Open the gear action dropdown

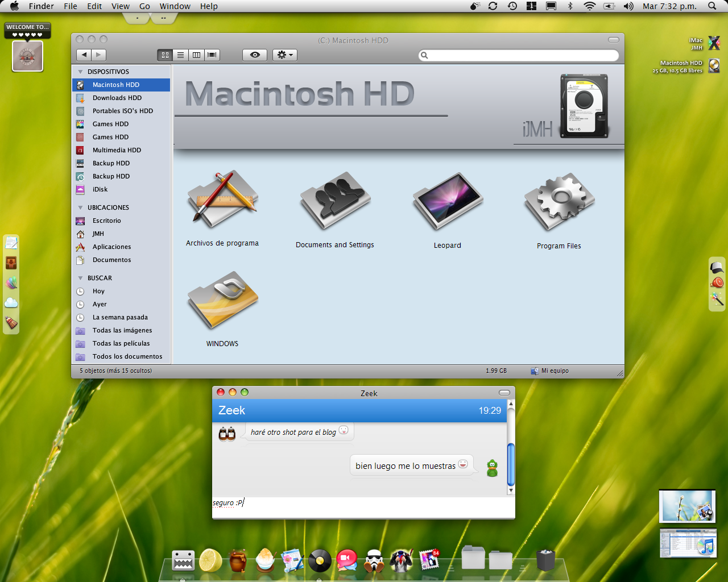285,55
